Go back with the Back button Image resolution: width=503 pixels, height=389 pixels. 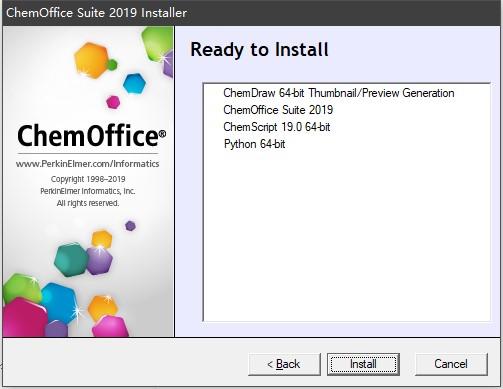click(284, 364)
